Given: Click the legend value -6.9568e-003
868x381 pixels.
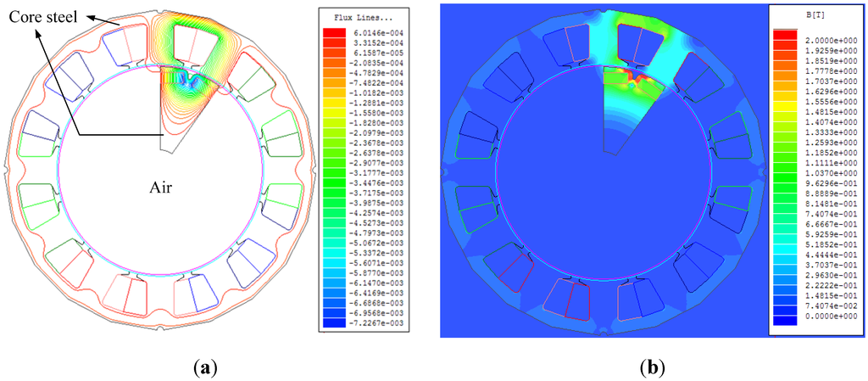Looking at the screenshot, I should click(376, 312).
